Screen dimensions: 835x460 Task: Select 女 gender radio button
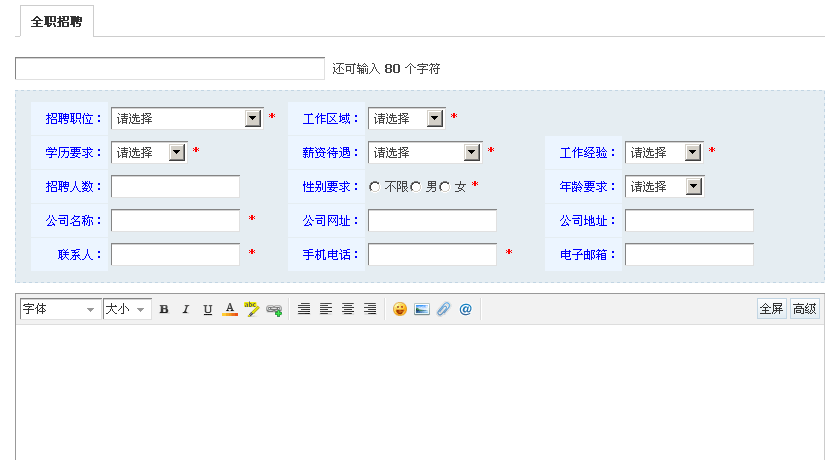click(x=445, y=187)
